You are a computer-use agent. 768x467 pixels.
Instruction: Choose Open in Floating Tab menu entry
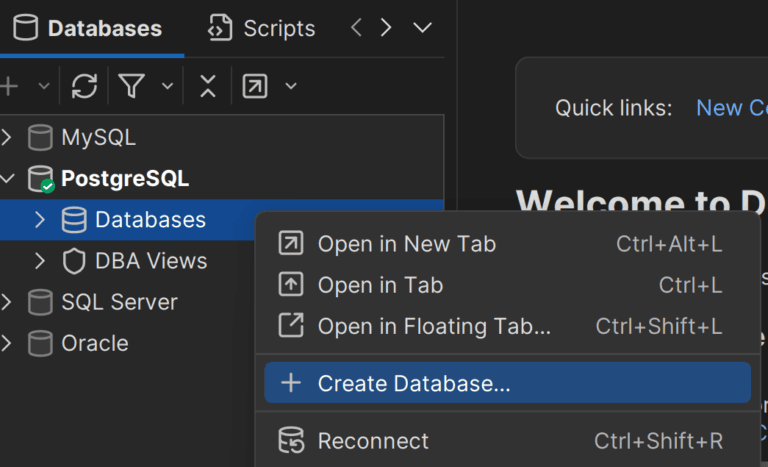coord(507,326)
